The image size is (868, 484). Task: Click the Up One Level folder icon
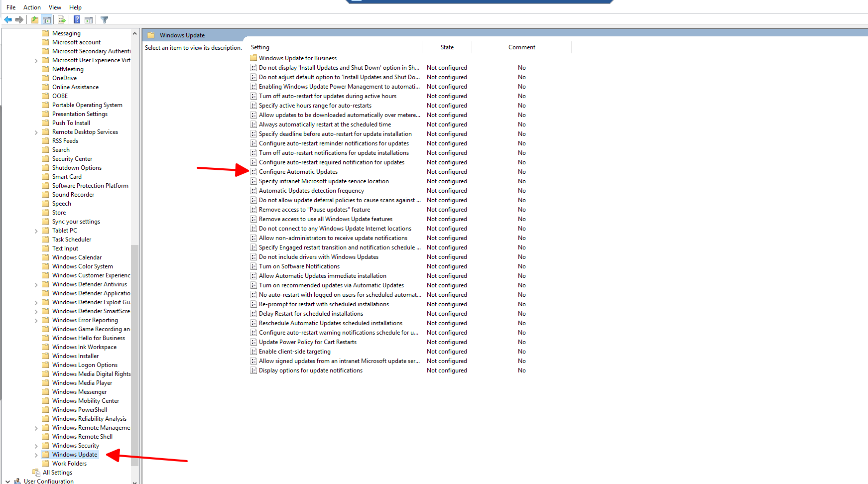coord(34,20)
